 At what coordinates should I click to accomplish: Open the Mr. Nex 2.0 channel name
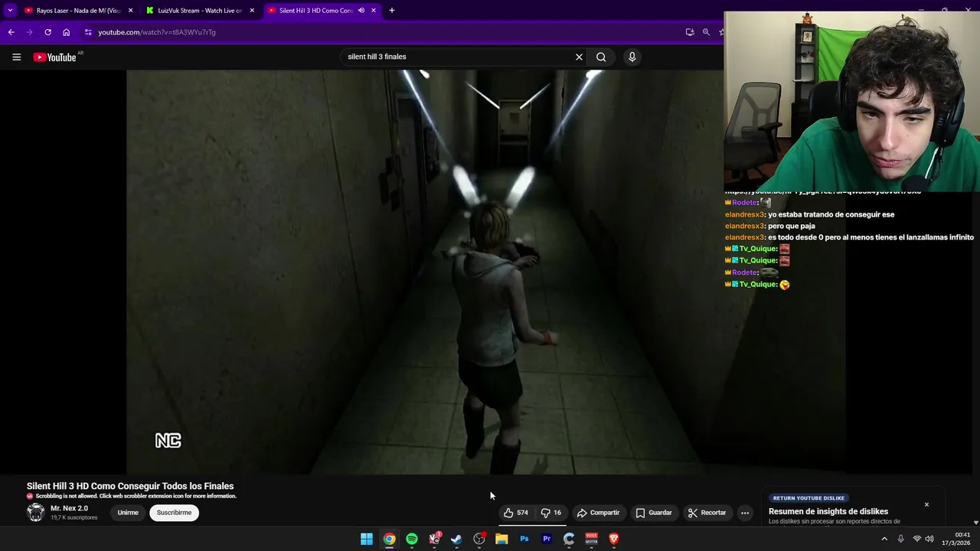69,508
